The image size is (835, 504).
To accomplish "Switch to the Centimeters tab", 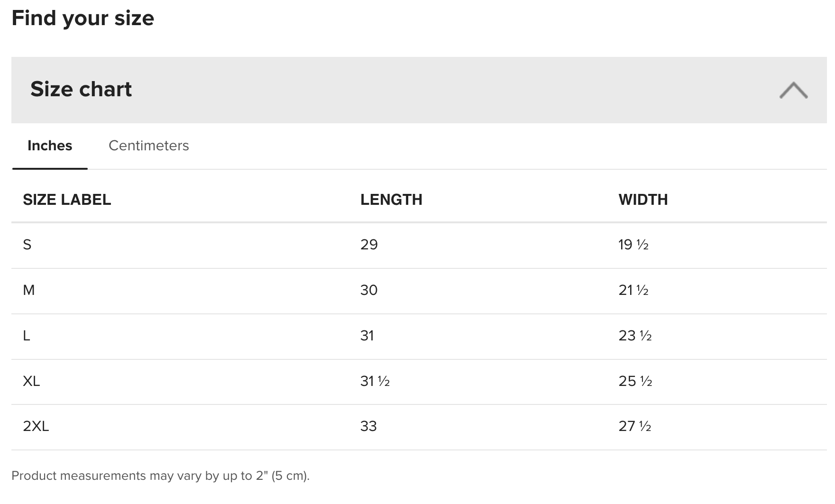I will click(x=149, y=146).
